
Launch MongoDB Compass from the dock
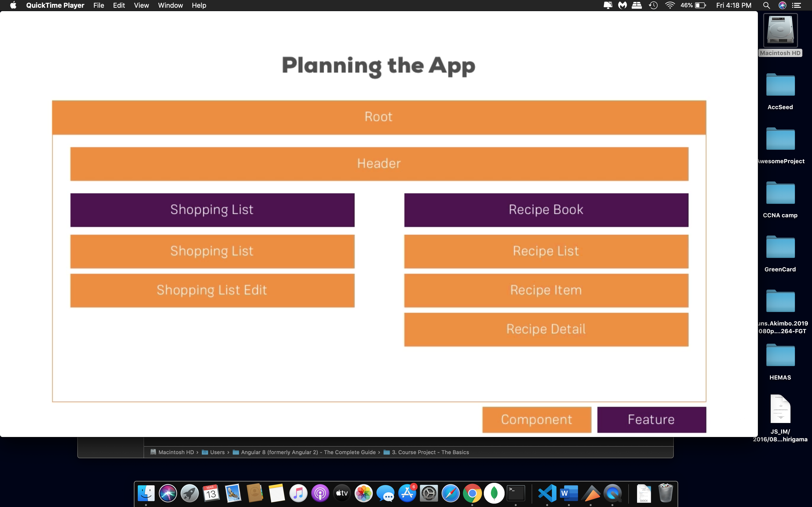[494, 493]
